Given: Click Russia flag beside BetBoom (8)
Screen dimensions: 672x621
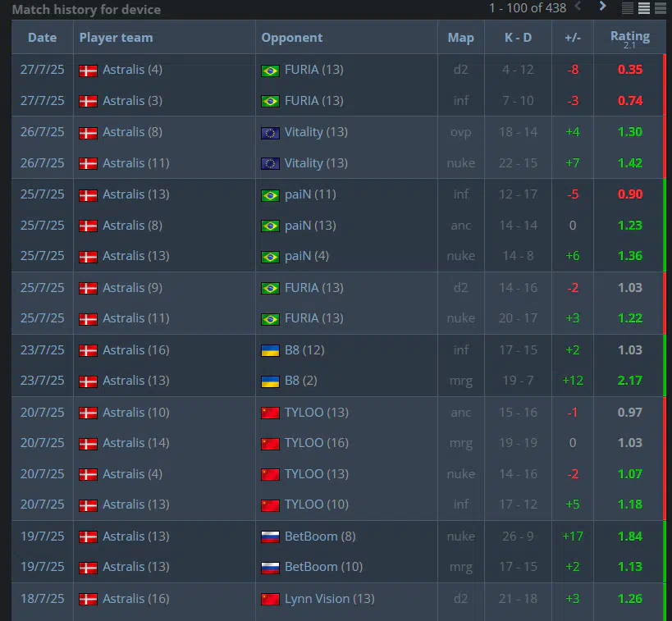Looking at the screenshot, I should point(270,537).
